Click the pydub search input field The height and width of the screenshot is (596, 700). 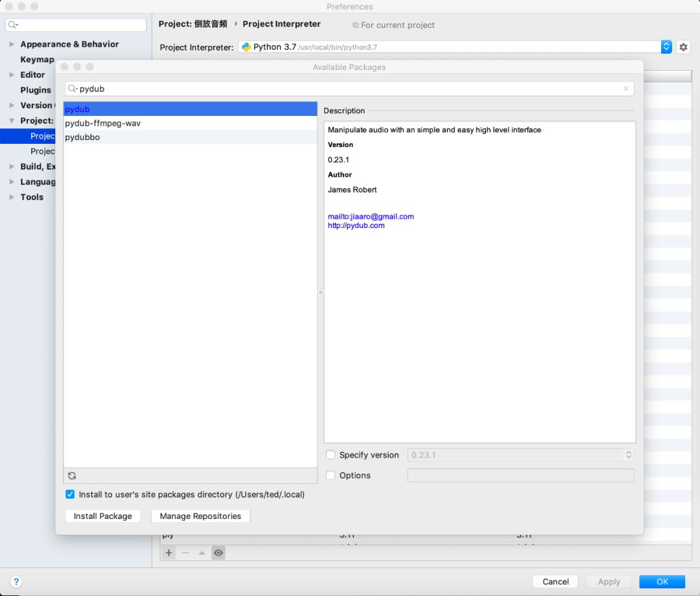tap(349, 89)
